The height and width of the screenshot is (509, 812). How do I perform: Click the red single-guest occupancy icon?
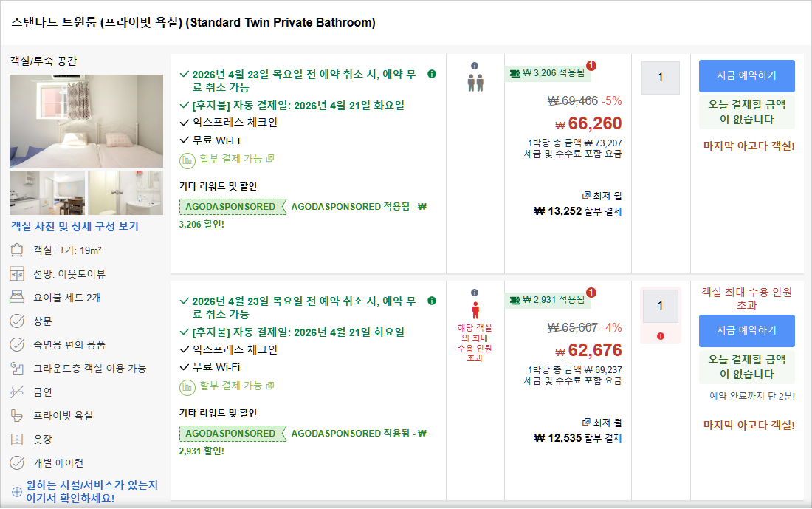tap(475, 310)
